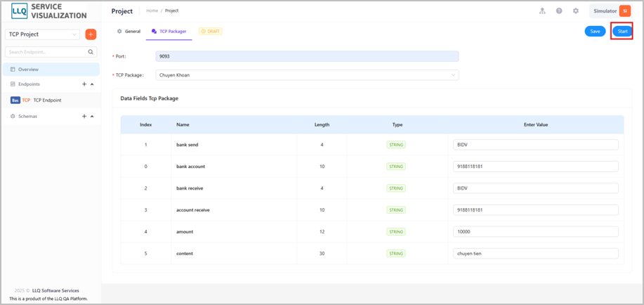Screen dimensions: 644x305
Task: Go to Home breadcrumb link
Action: click(x=152, y=11)
